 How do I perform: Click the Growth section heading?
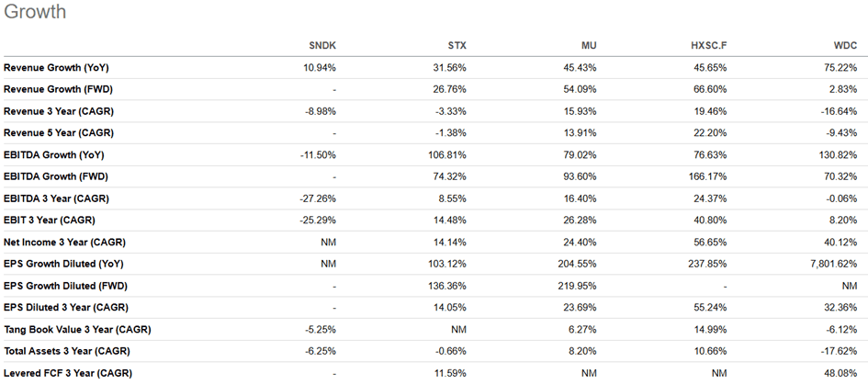click(x=35, y=13)
